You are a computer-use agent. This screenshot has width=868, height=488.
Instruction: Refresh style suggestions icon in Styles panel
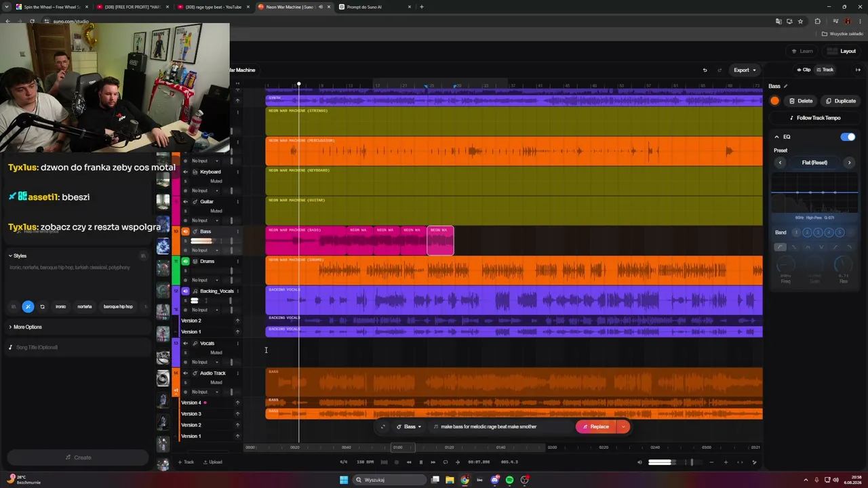42,307
